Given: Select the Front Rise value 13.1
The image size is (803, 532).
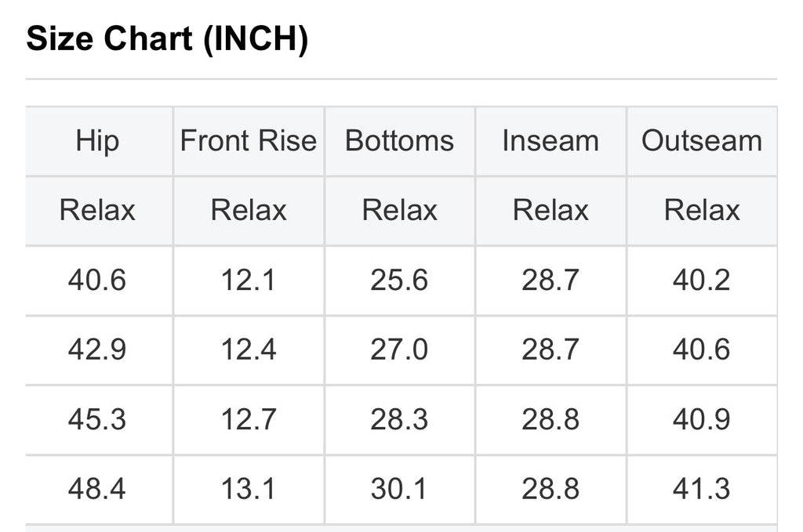Looking at the screenshot, I should pos(249,489).
